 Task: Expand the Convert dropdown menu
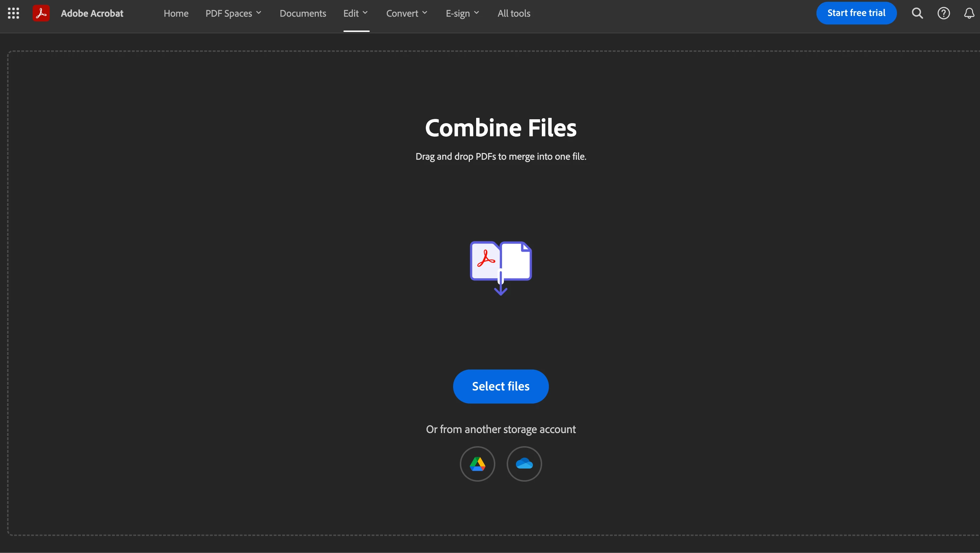pyautogui.click(x=407, y=13)
